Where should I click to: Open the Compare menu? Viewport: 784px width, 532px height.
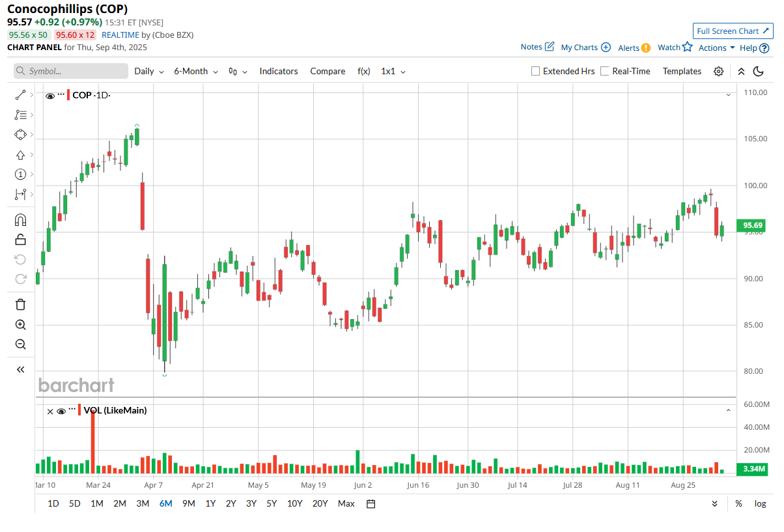[x=328, y=72]
